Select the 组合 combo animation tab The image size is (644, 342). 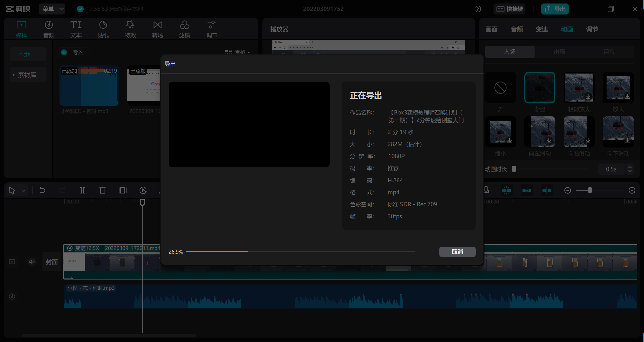click(609, 52)
